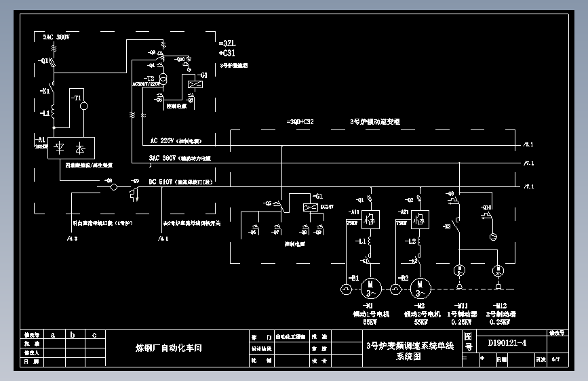This screenshot has height=381, width=588.
Task: Click the '2号制动器' brake caption
Action: pyautogui.click(x=501, y=314)
